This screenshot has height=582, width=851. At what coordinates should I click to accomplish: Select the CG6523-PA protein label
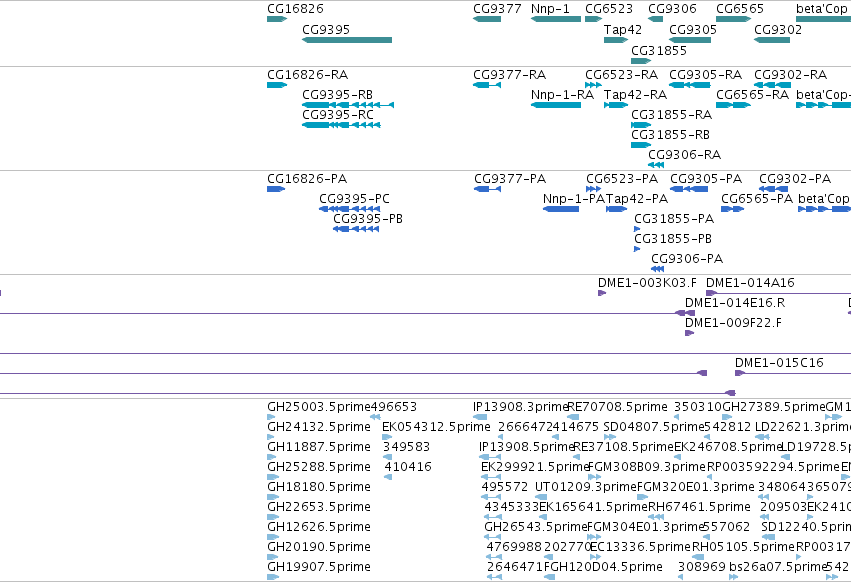622,179
